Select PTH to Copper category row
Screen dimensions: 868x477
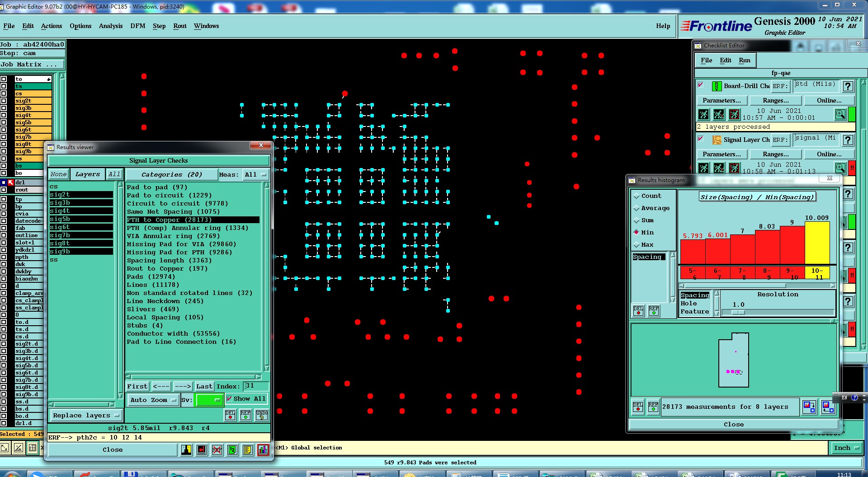[x=193, y=220]
